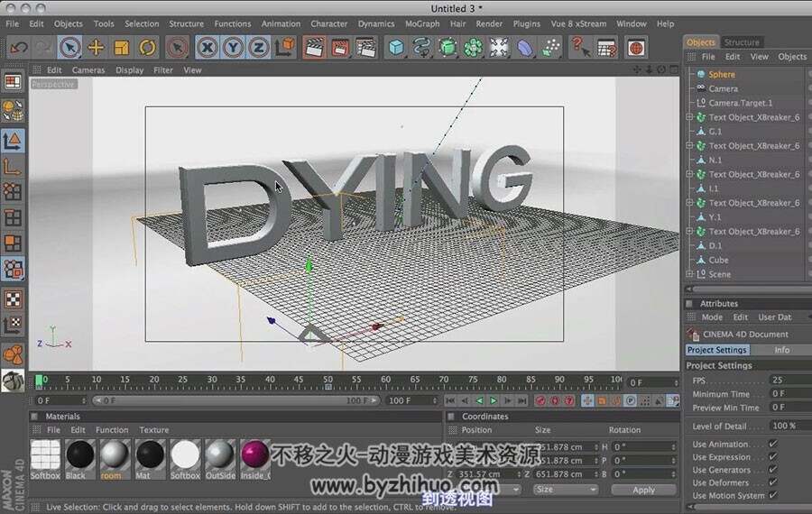
Task: Switch to the Structure tab
Action: coord(741,41)
